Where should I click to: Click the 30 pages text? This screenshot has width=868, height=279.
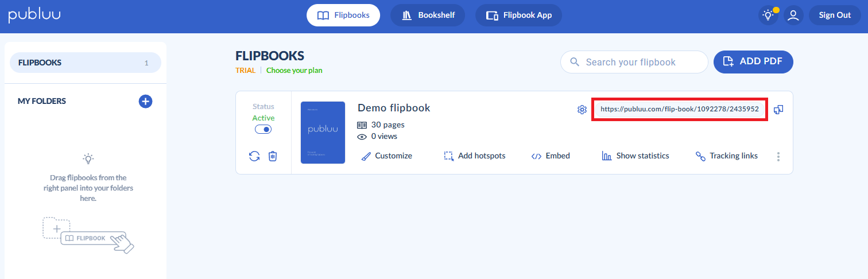click(x=388, y=125)
